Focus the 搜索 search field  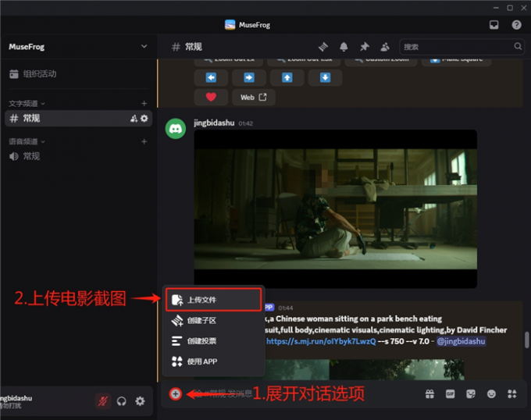[x=462, y=47]
